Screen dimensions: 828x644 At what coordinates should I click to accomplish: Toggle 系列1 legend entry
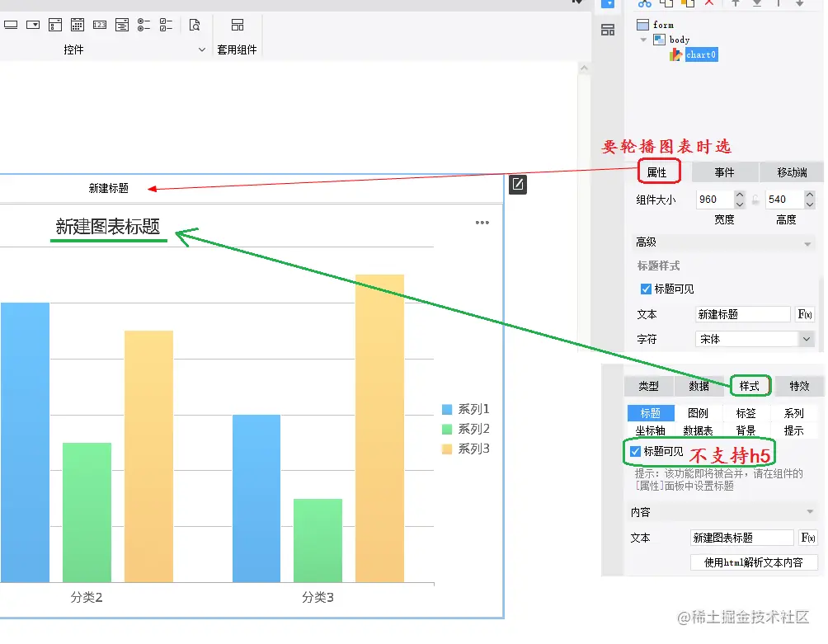466,409
